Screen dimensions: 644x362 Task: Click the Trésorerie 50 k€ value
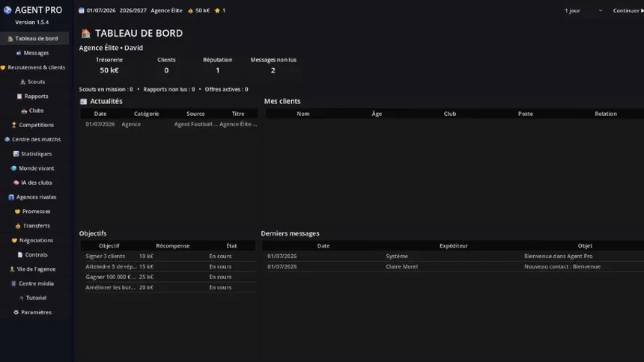[x=109, y=70]
